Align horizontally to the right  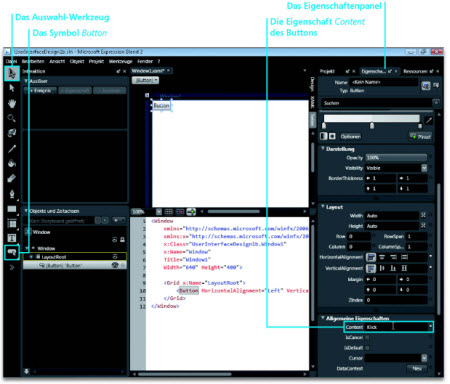point(393,257)
